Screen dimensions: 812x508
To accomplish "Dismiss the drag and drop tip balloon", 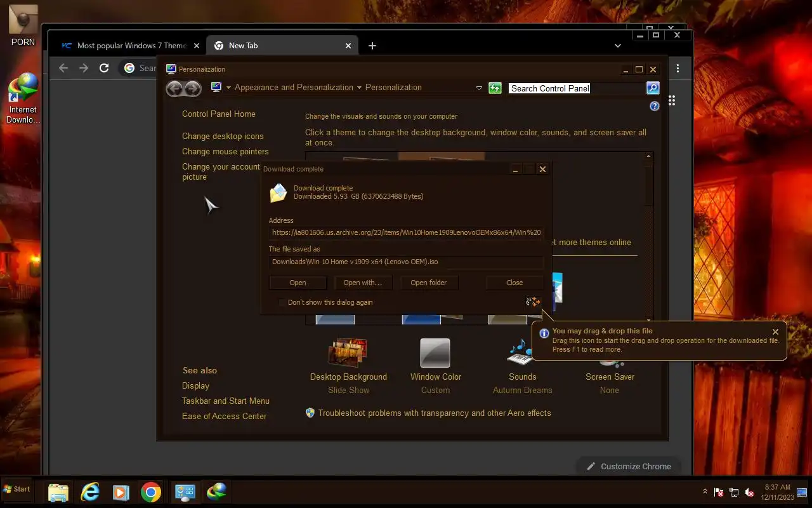I will click(x=775, y=331).
